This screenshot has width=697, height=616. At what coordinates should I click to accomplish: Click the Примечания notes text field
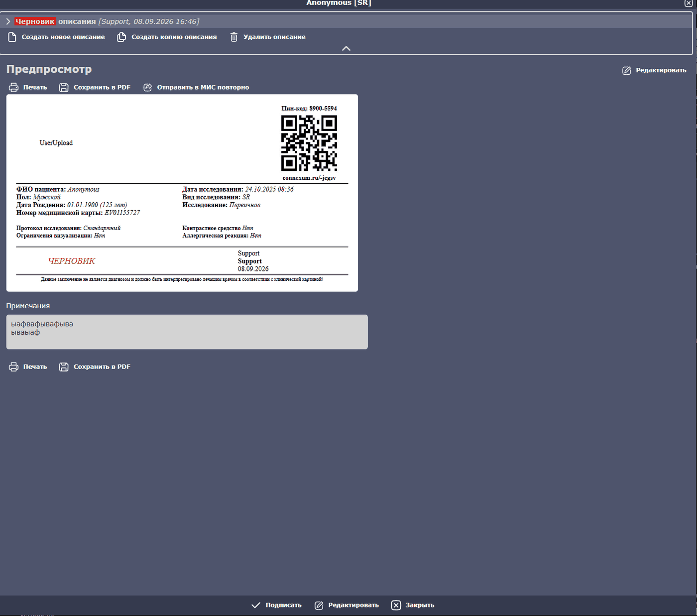187,332
